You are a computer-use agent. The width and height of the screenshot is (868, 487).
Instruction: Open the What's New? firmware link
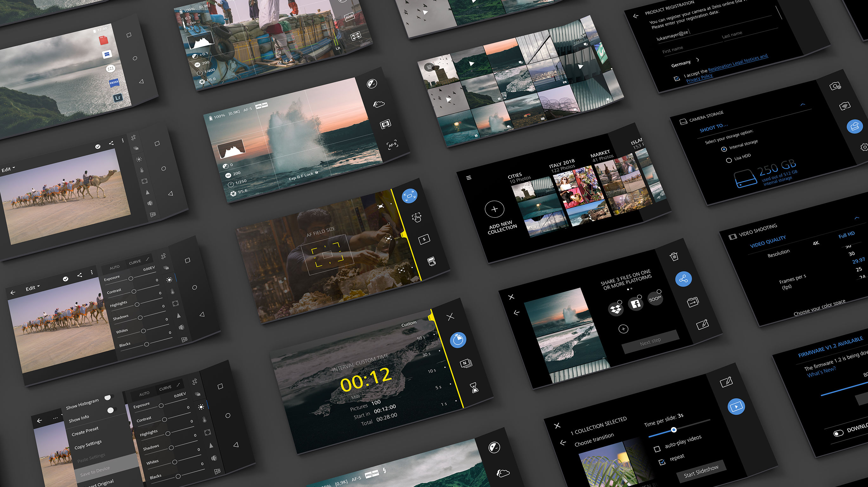[821, 372]
